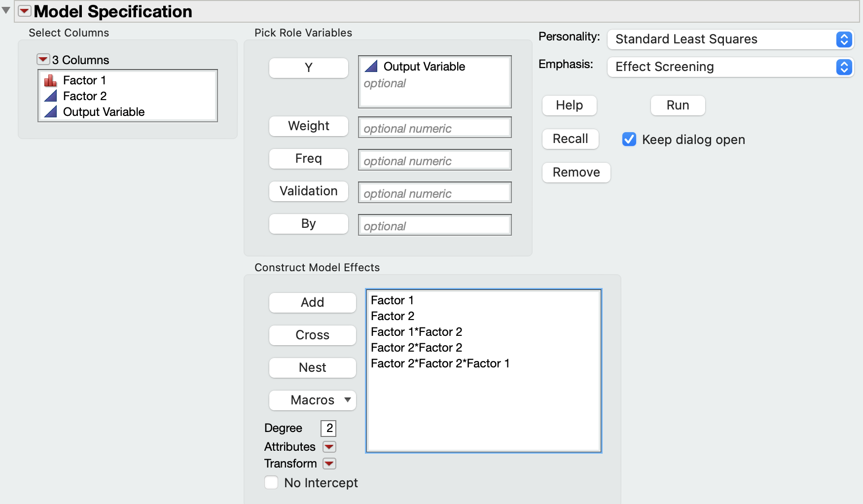The width and height of the screenshot is (863, 504).
Task: Open the Transform red triangle menu
Action: [329, 464]
